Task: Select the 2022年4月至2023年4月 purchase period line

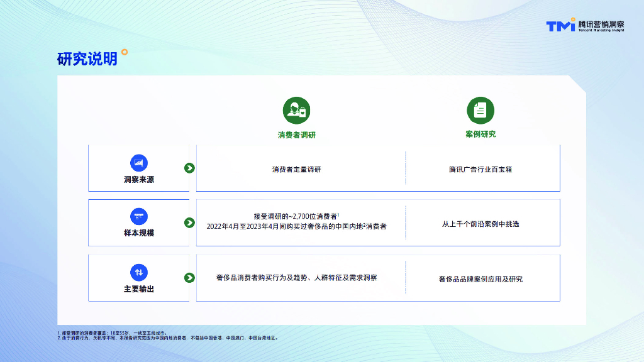Action: (x=297, y=226)
